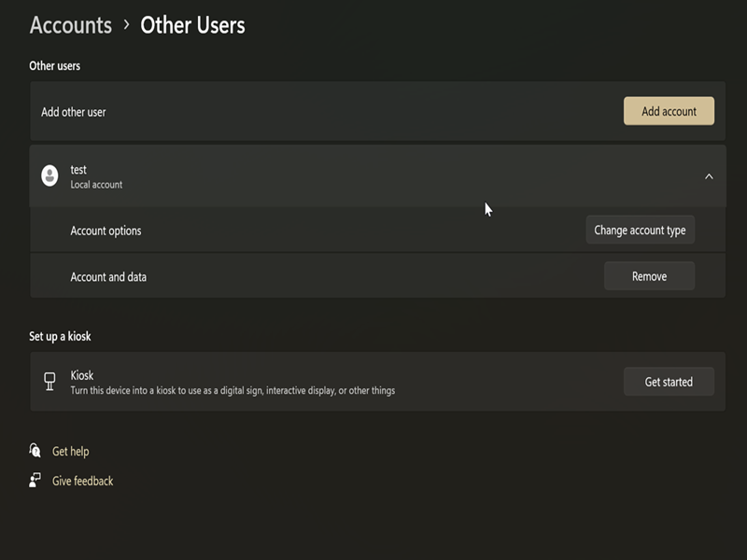Click the 'Set up a kiosk' heading
This screenshot has width=747, height=560.
[60, 336]
